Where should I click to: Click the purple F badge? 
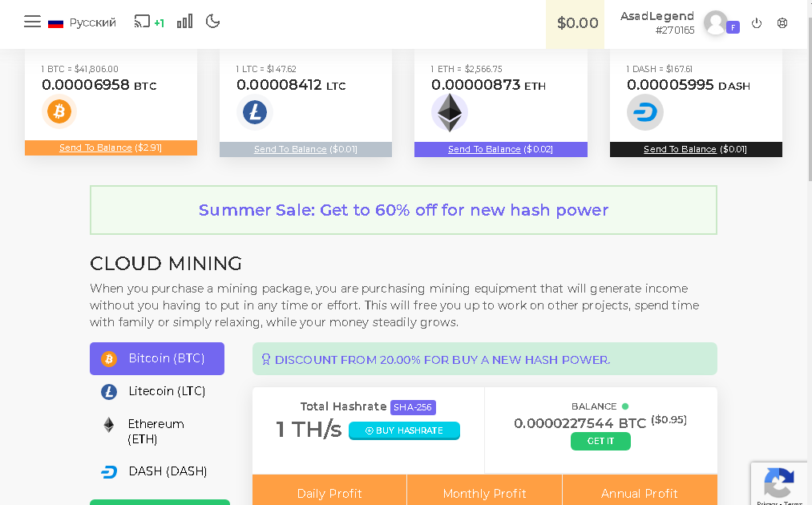733,27
